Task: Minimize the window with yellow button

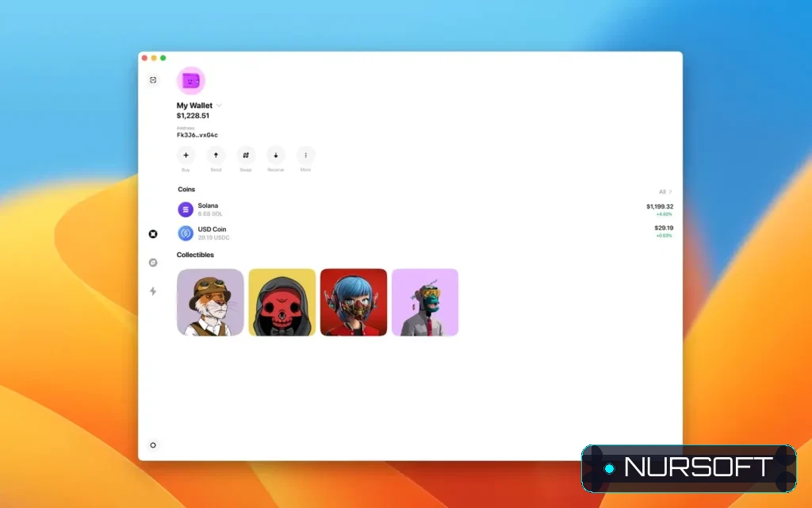Action: [154, 58]
